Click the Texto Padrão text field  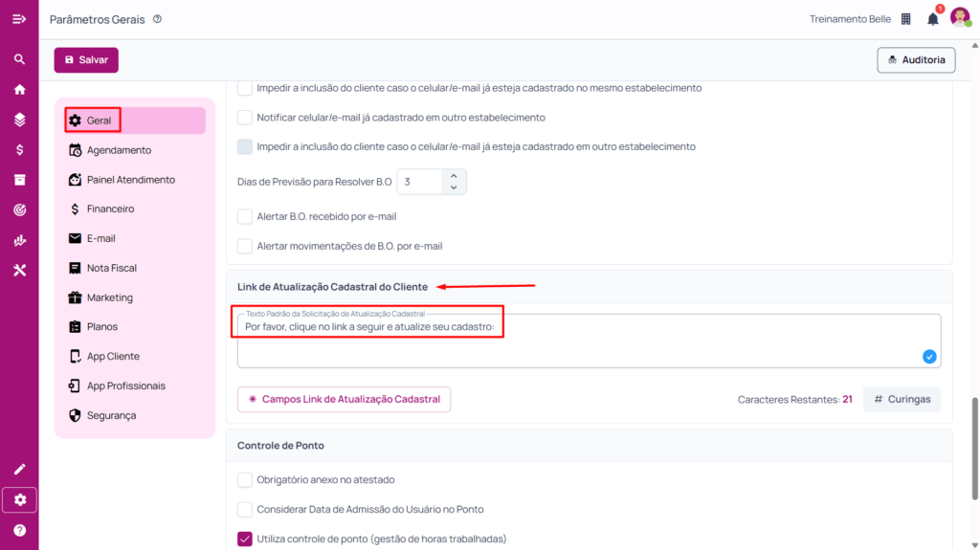pyautogui.click(x=574, y=341)
